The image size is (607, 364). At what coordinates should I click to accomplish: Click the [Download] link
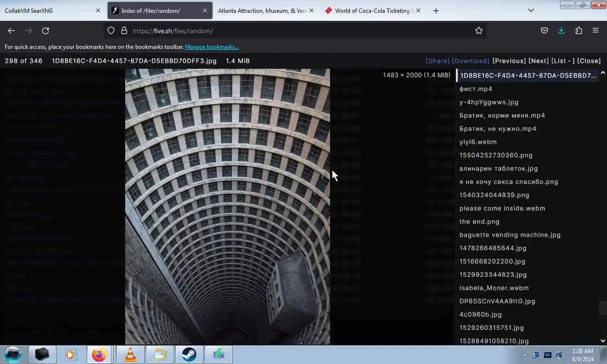tap(470, 61)
